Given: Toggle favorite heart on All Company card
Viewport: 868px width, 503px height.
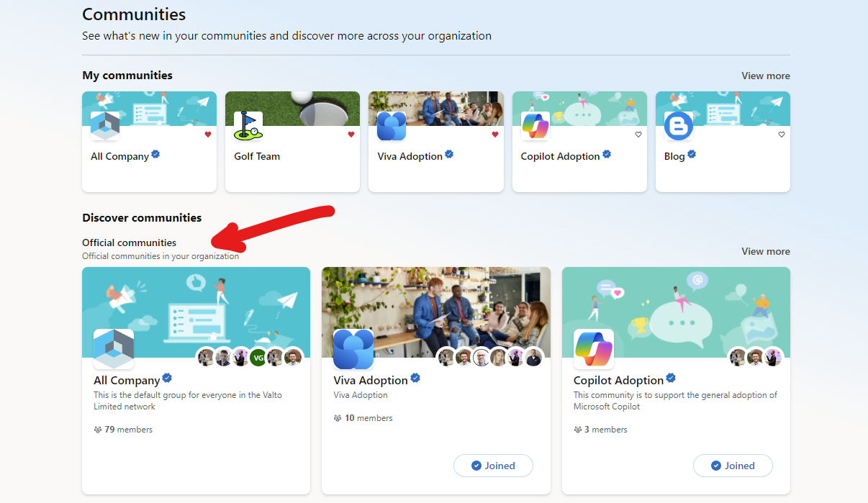Looking at the screenshot, I should point(208,135).
